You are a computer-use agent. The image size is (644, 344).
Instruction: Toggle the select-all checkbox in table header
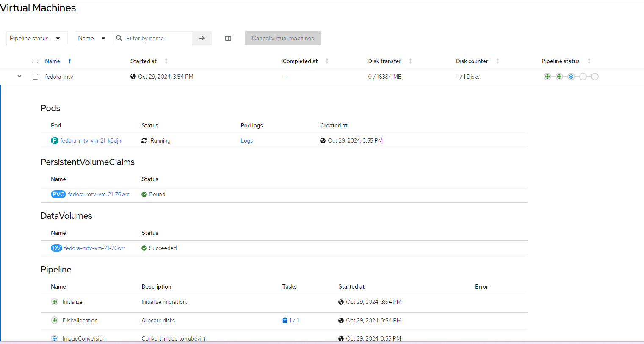coord(36,61)
